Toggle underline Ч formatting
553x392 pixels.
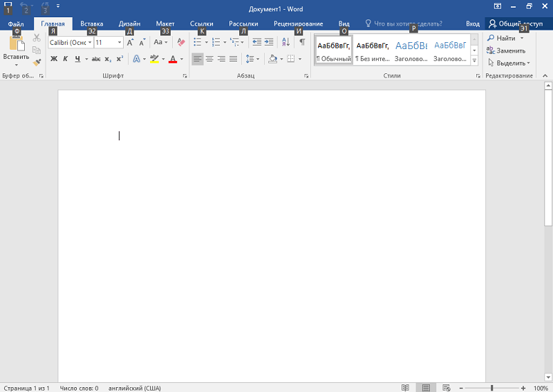[x=77, y=59]
